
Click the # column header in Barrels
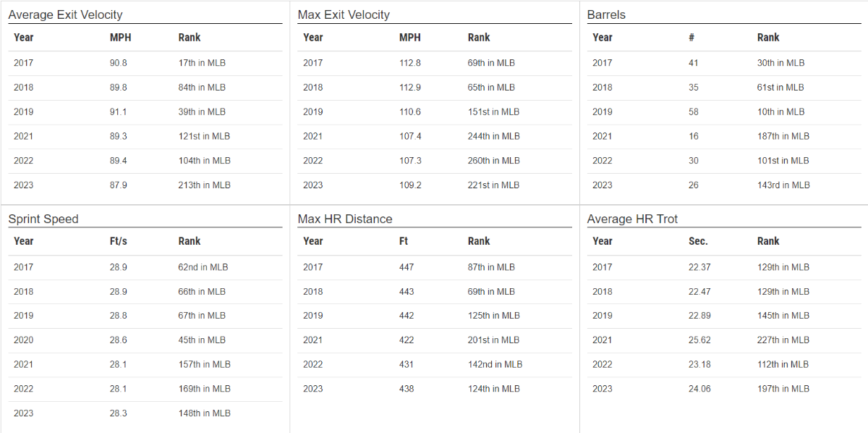tap(692, 38)
